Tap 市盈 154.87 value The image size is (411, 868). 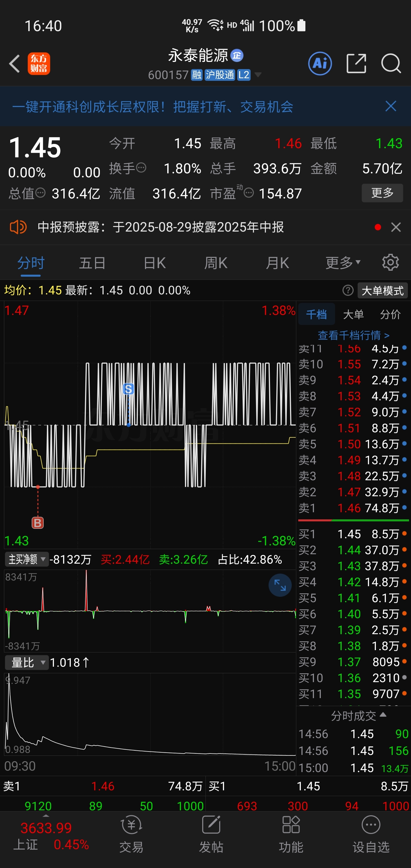coord(280,193)
